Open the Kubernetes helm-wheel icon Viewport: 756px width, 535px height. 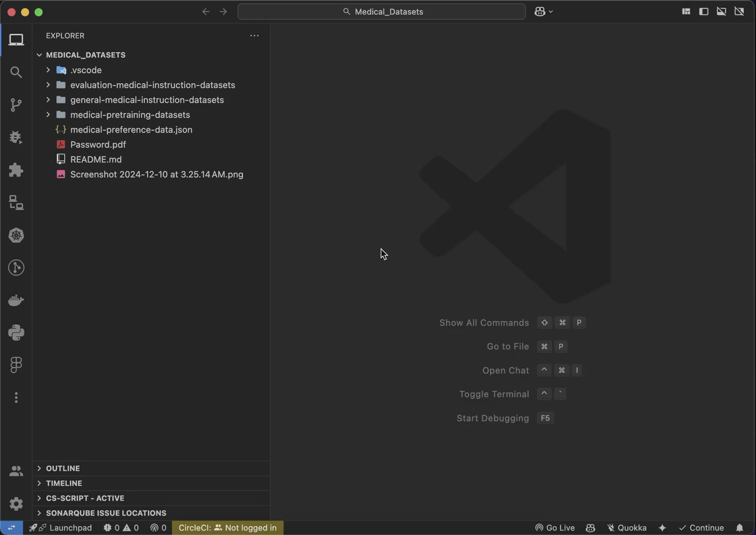(x=16, y=235)
